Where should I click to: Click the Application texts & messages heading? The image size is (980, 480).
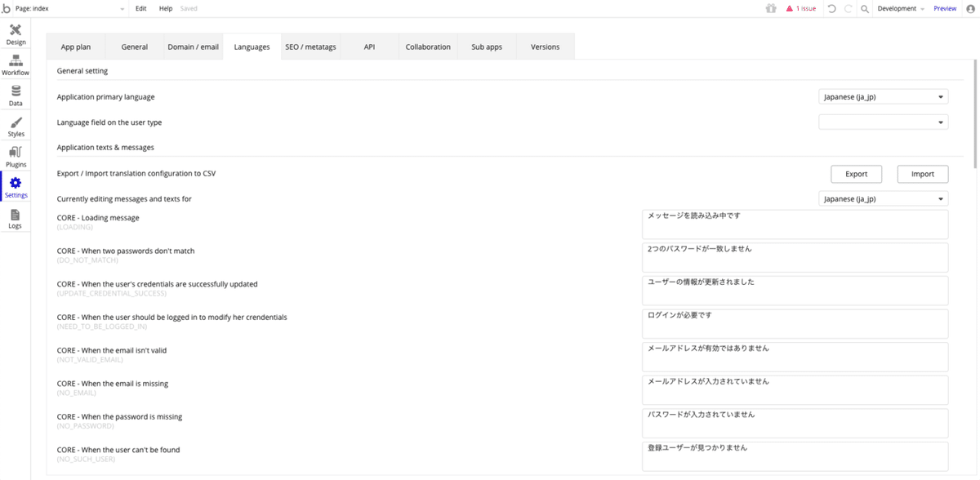coord(105,147)
